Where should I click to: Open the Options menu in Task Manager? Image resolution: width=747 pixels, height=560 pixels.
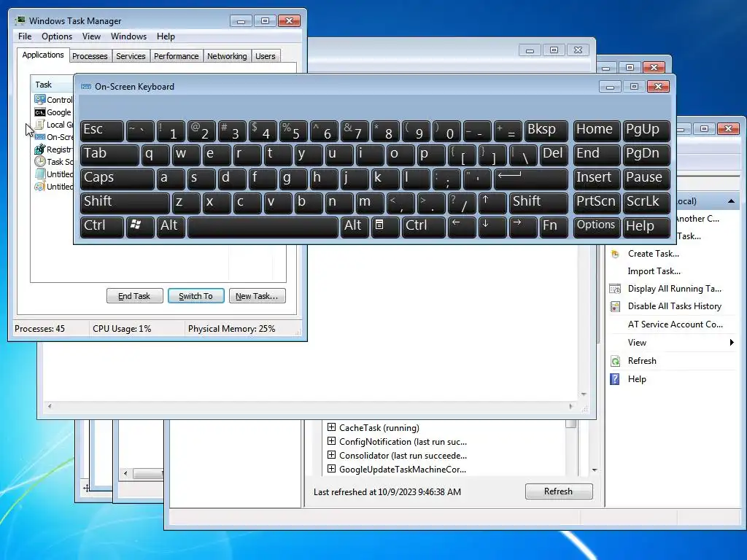tap(57, 36)
